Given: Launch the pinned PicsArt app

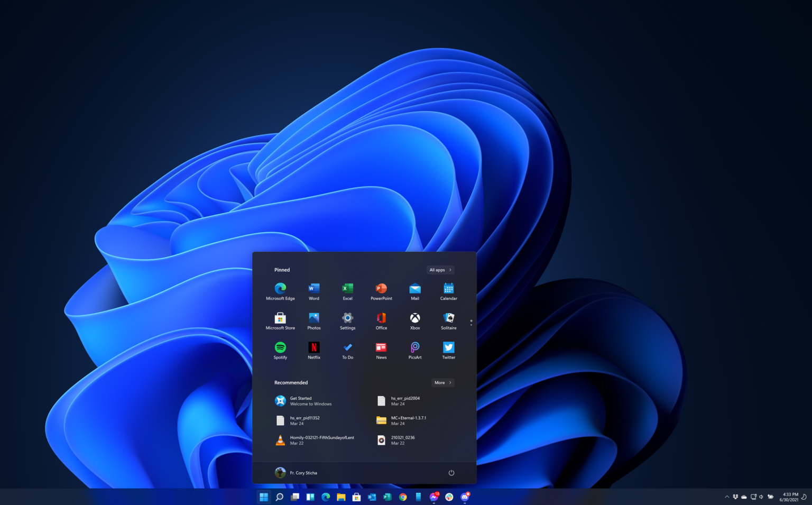Looking at the screenshot, I should [415, 351].
